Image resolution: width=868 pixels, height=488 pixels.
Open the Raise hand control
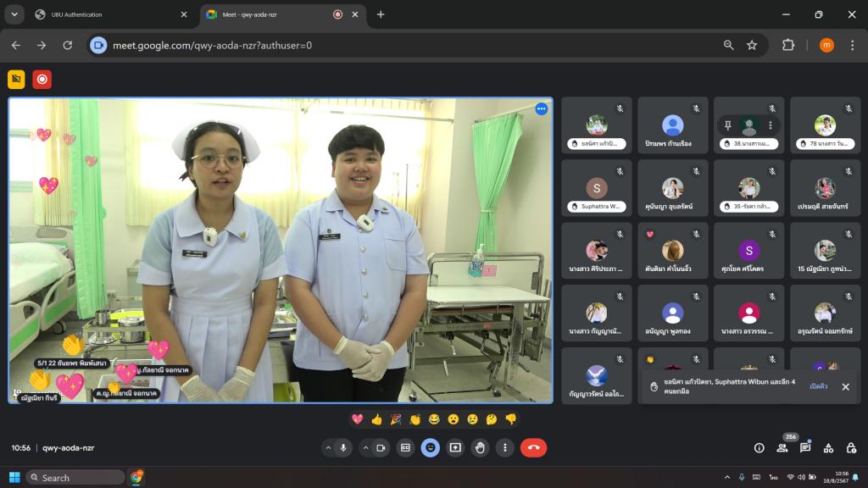click(481, 447)
